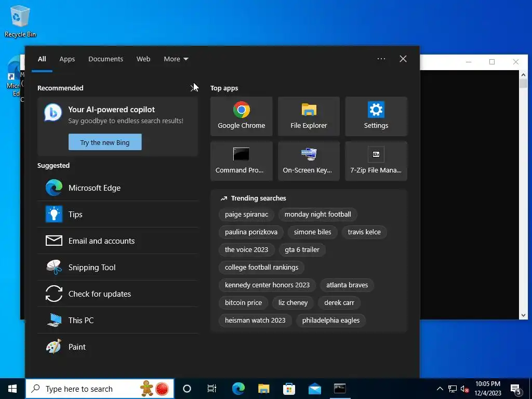The width and height of the screenshot is (532, 399).
Task: Launch Paint from Suggested list
Action: (x=118, y=347)
